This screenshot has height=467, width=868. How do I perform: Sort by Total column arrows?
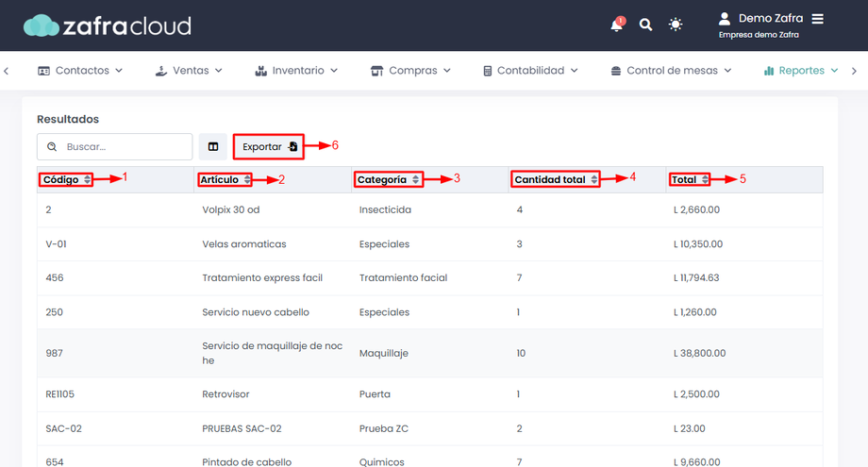click(x=705, y=180)
